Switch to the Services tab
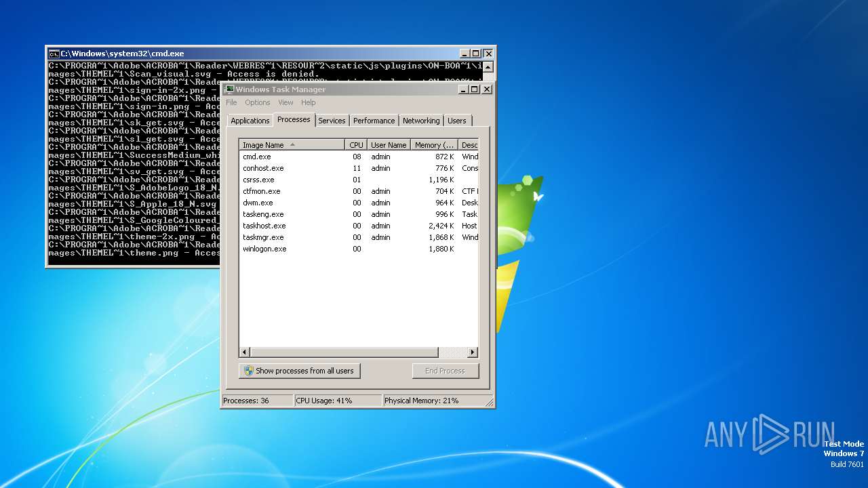This screenshot has height=488, width=868. (x=332, y=121)
